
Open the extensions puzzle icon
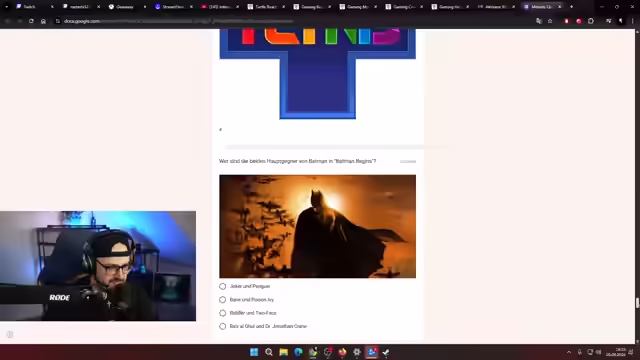coord(591,21)
